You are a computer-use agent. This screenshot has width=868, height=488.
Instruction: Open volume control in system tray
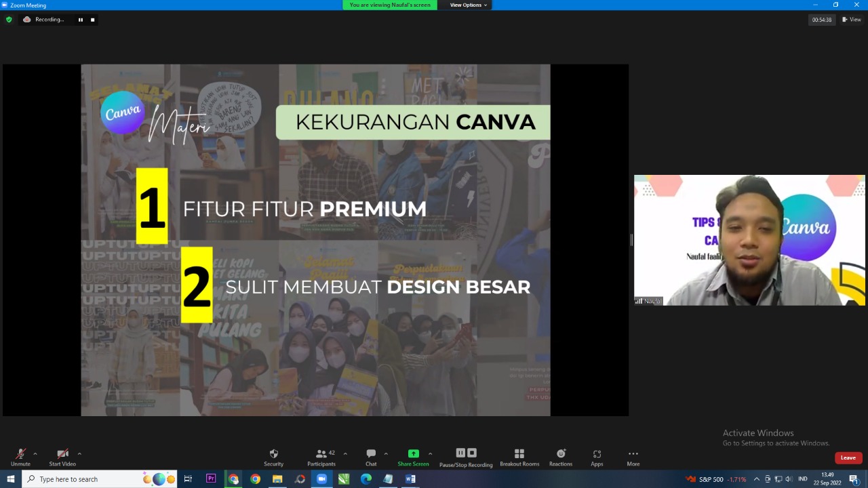pyautogui.click(x=789, y=479)
